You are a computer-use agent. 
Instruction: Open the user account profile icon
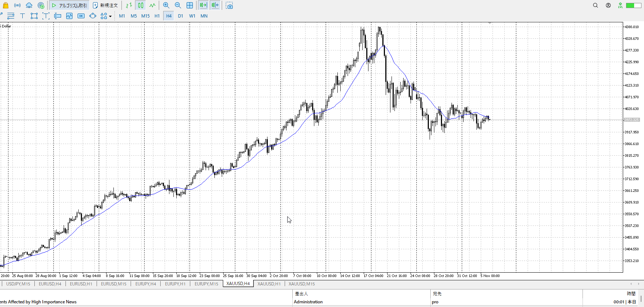coord(608,5)
